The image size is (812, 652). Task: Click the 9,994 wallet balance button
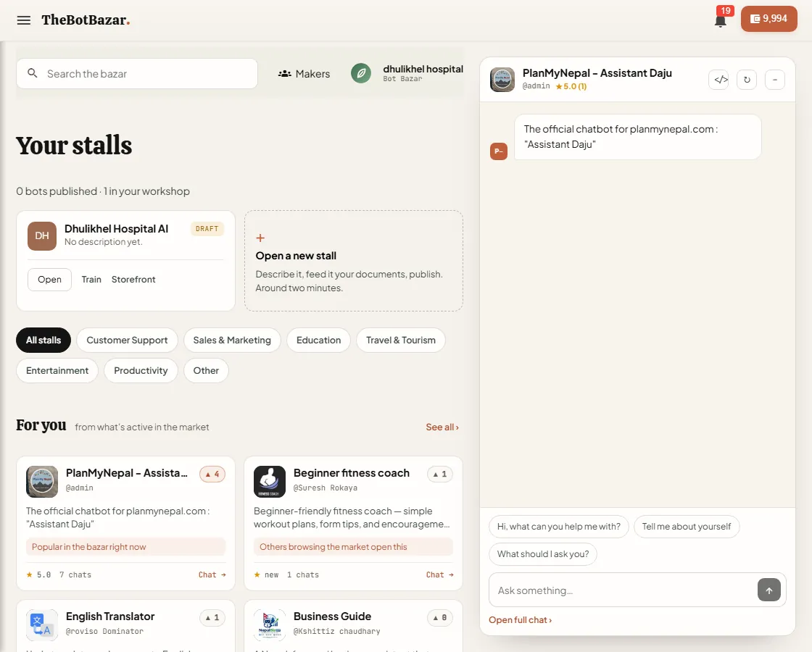[769, 19]
